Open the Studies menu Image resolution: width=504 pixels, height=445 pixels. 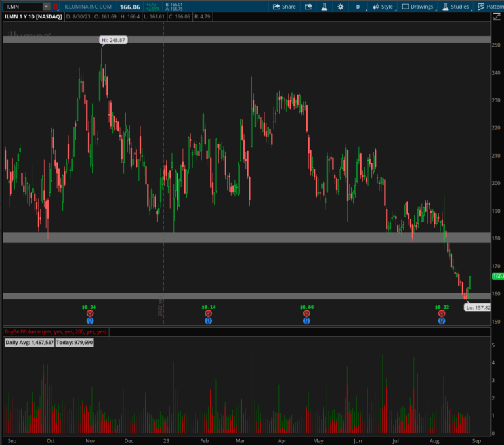tap(455, 7)
